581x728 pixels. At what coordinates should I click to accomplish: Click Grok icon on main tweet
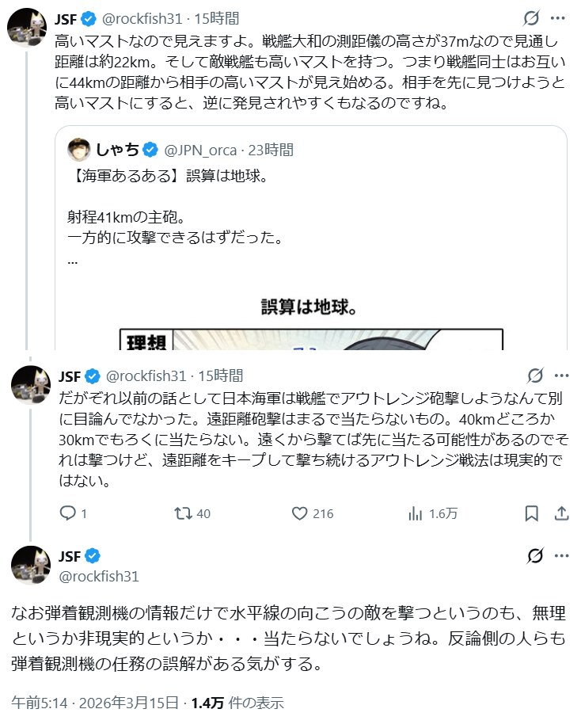(534, 555)
